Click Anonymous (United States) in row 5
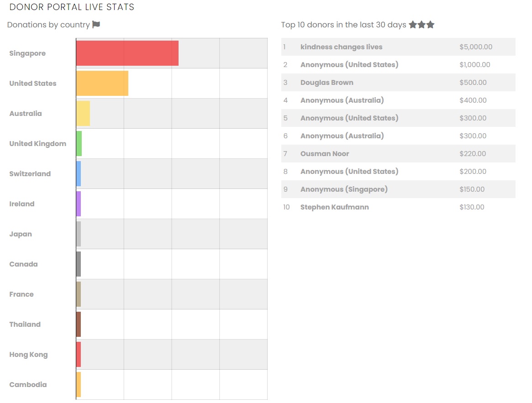 pyautogui.click(x=349, y=118)
